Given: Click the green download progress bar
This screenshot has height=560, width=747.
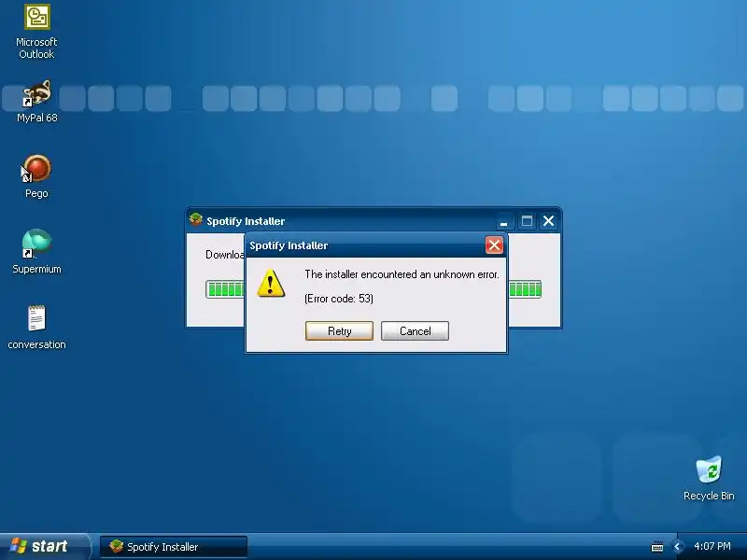Looking at the screenshot, I should coord(373,289).
